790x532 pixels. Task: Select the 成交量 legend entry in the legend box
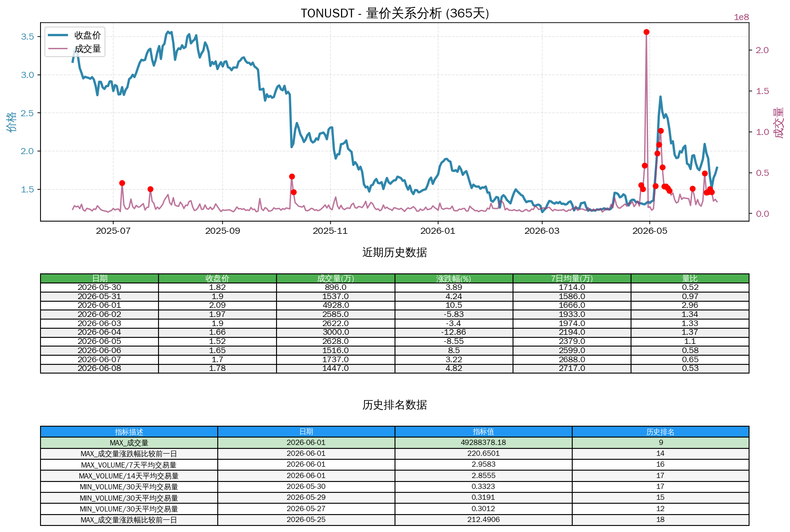pos(74,49)
